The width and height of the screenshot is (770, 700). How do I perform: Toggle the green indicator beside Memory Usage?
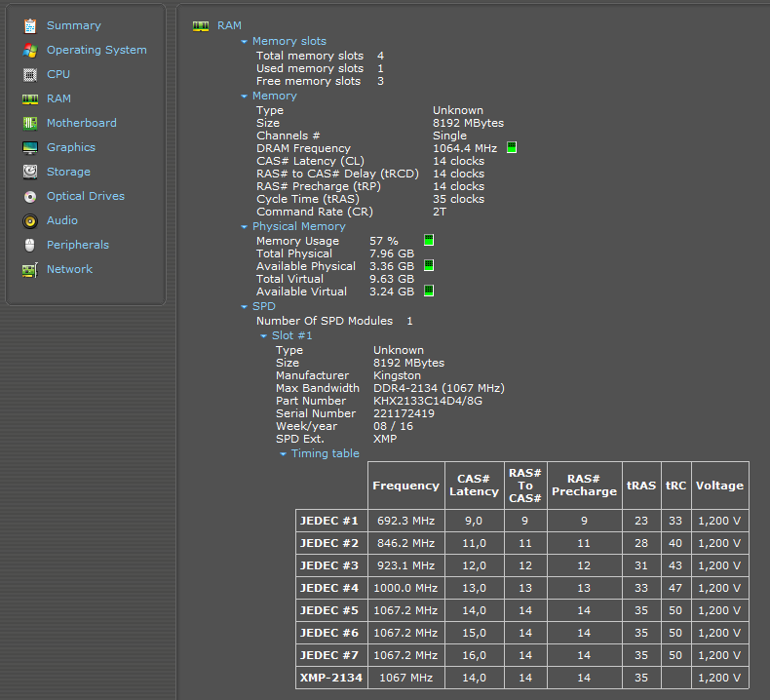429,240
